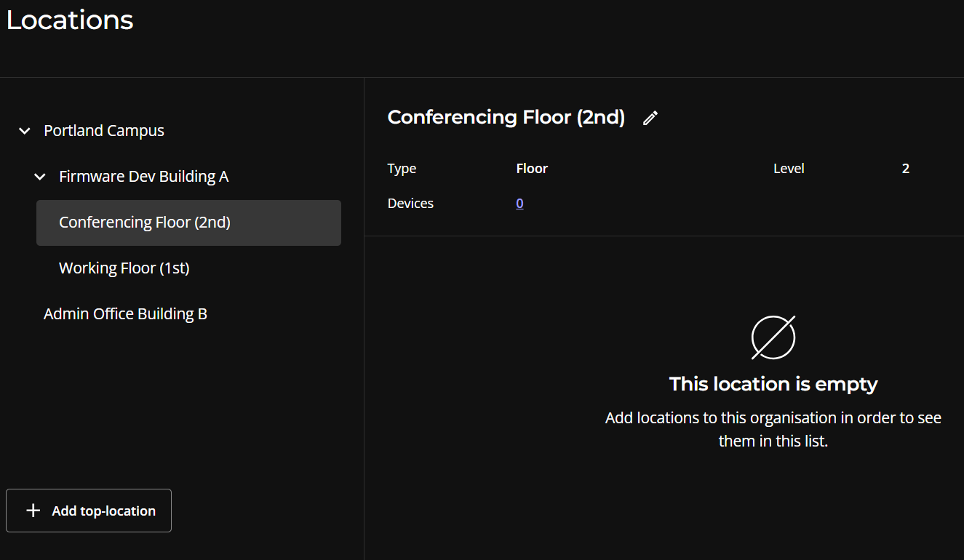Click the 'Level' field label
This screenshot has width=964, height=560.
click(x=789, y=169)
